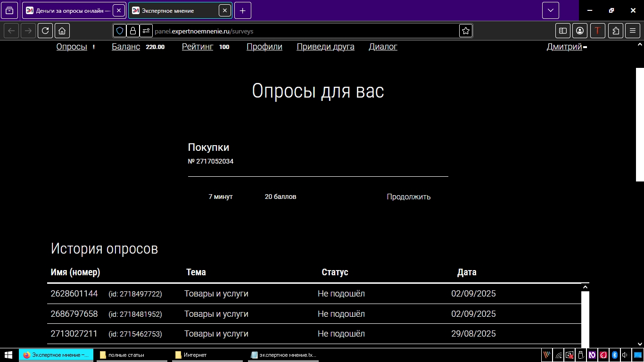Open the Bluetooth icon in the system tray
644x362 pixels.
[614, 355]
